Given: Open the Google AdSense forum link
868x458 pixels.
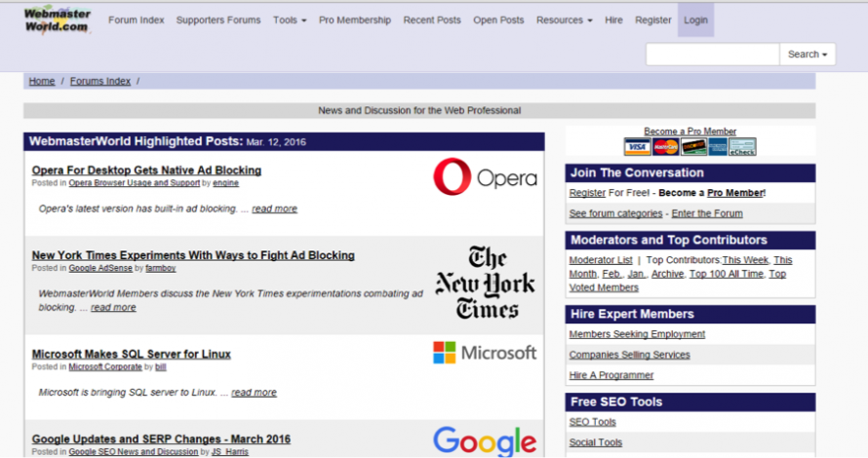Looking at the screenshot, I should (x=100, y=268).
